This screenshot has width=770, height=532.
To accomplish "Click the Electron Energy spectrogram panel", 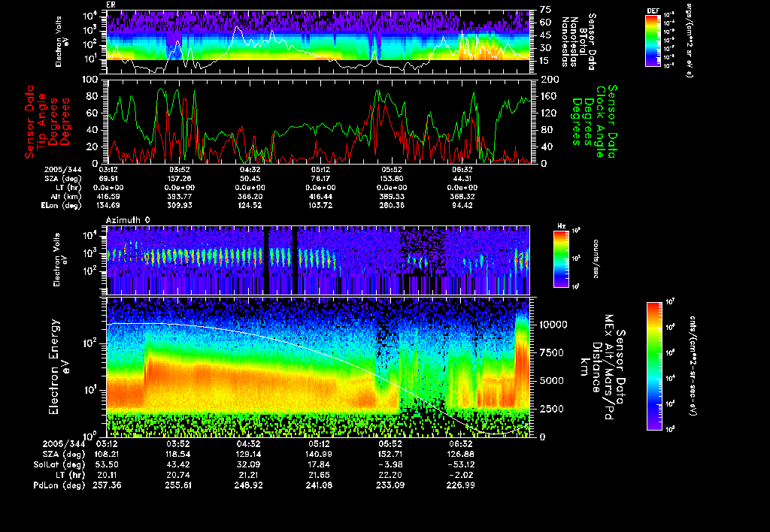I will tap(319, 367).
